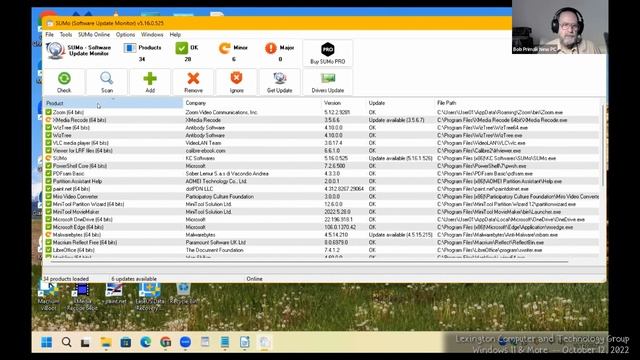Sort by the File Path column header
Image resolution: width=640 pixels, height=360 pixels.
(517, 103)
